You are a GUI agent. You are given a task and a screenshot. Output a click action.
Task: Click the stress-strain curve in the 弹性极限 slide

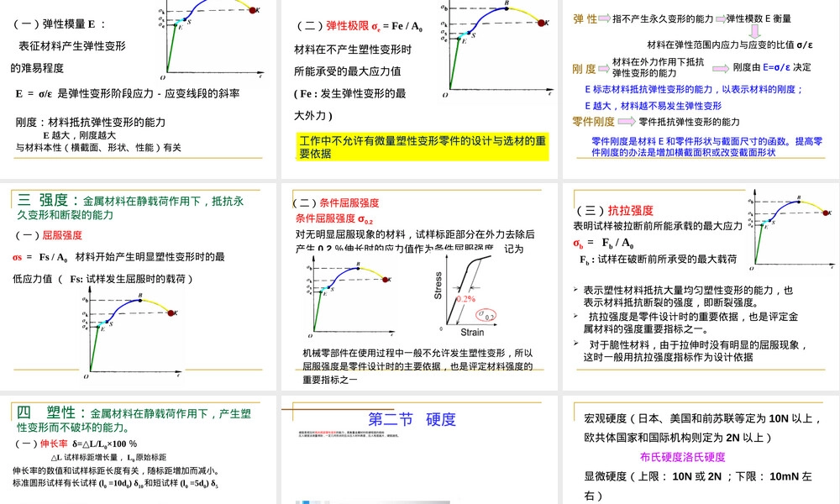point(496,50)
